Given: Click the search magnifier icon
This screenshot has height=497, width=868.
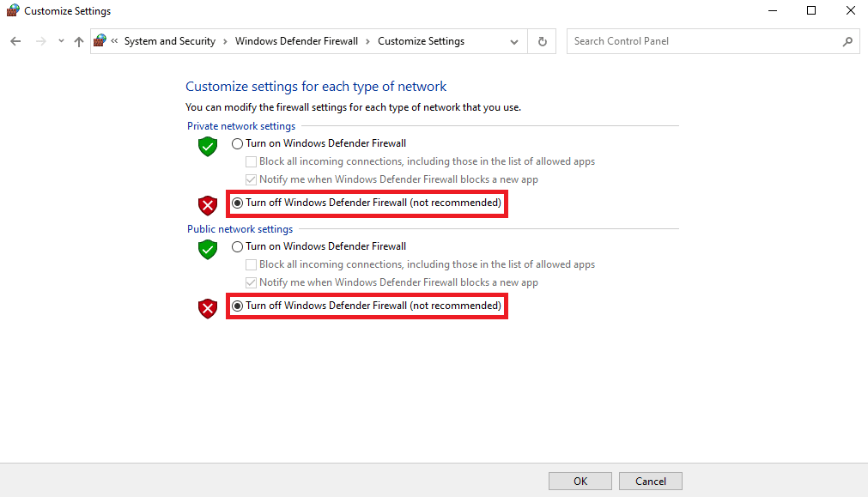Looking at the screenshot, I should (847, 41).
